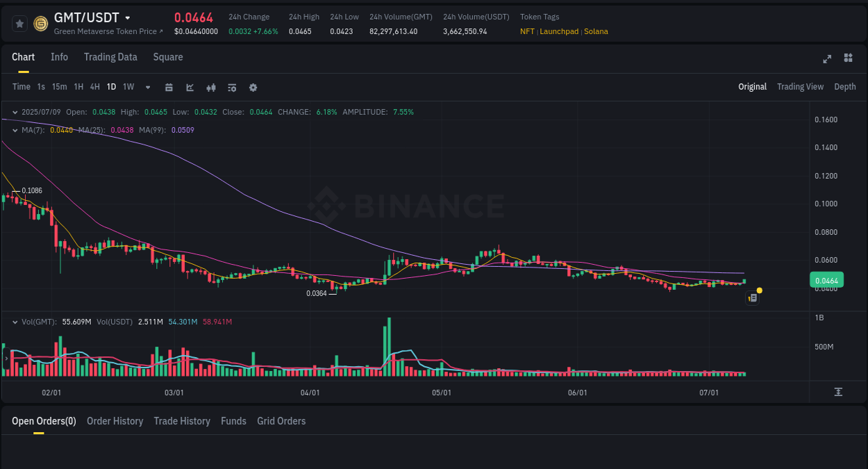The image size is (868, 469).
Task: Select the 1W timeframe
Action: pyautogui.click(x=128, y=87)
